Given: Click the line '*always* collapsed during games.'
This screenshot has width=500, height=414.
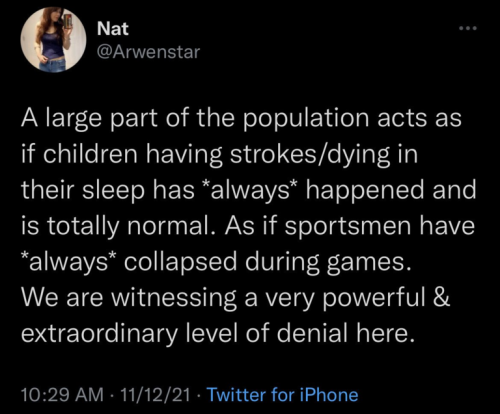Looking at the screenshot, I should (215, 262).
